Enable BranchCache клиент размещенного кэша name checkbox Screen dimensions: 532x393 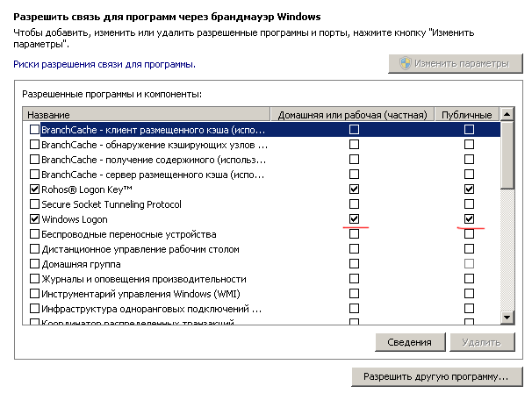[34, 130]
